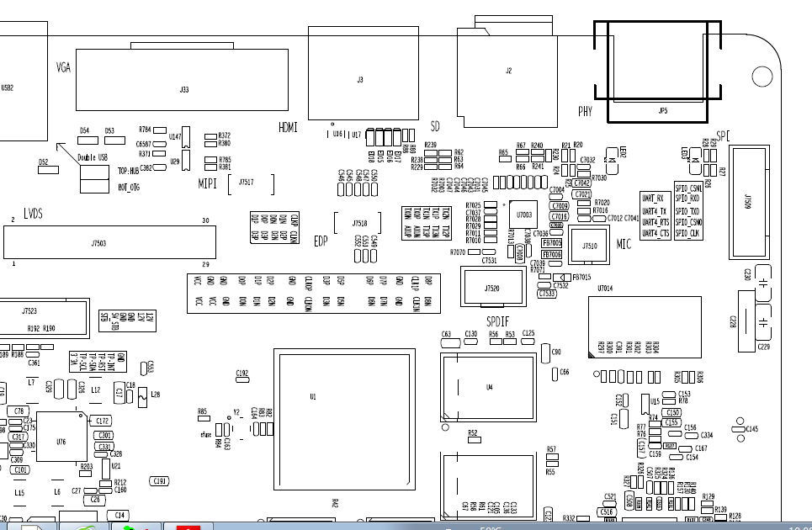Select the HDMI silkscreen label
The width and height of the screenshot is (812, 530).
(288, 127)
